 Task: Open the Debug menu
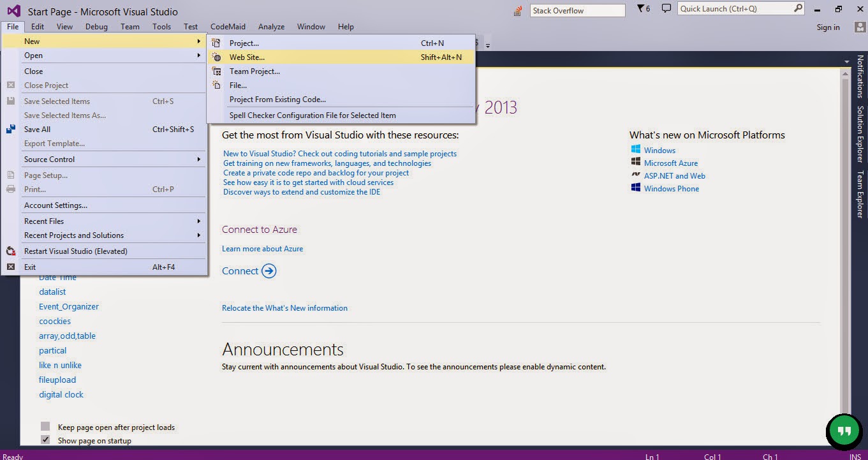coord(96,27)
